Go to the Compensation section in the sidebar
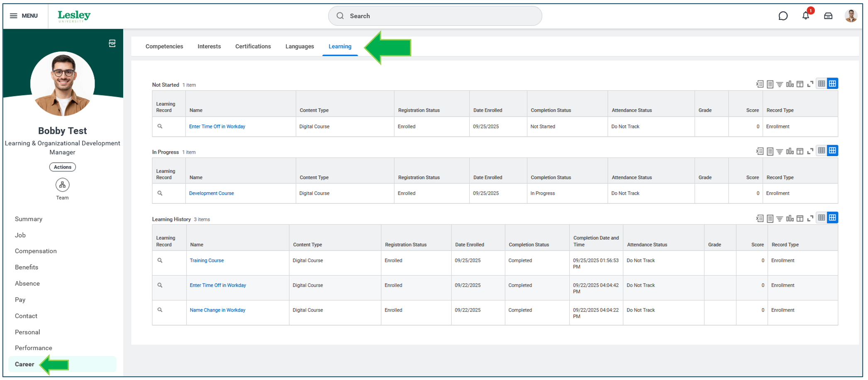 click(x=36, y=251)
